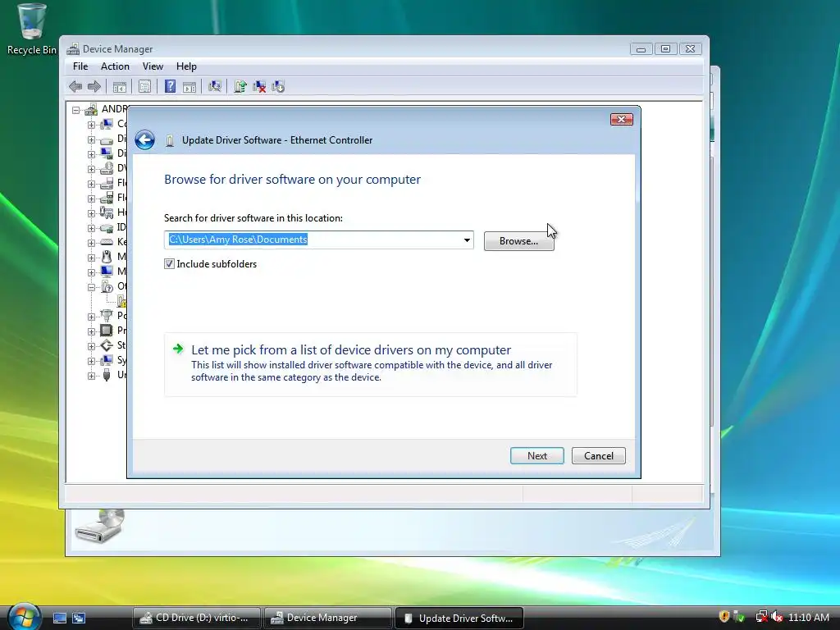Click the Show/Hide Action Pane toolbar icon
The height and width of the screenshot is (630, 840).
click(189, 86)
